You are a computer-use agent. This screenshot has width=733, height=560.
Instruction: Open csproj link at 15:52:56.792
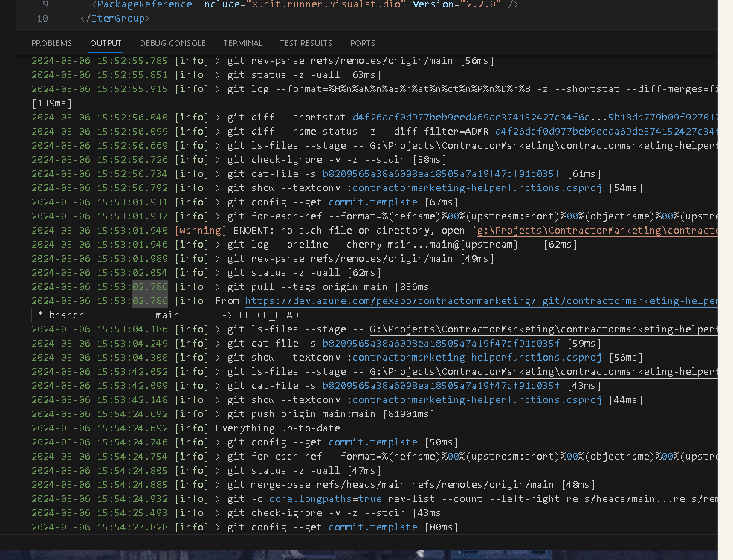(x=477, y=188)
